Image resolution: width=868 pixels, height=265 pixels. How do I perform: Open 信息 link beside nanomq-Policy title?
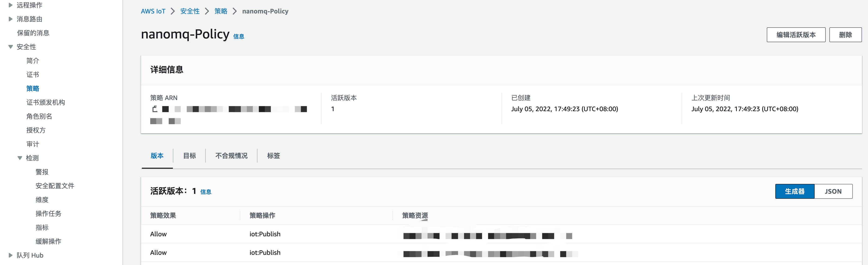point(238,36)
